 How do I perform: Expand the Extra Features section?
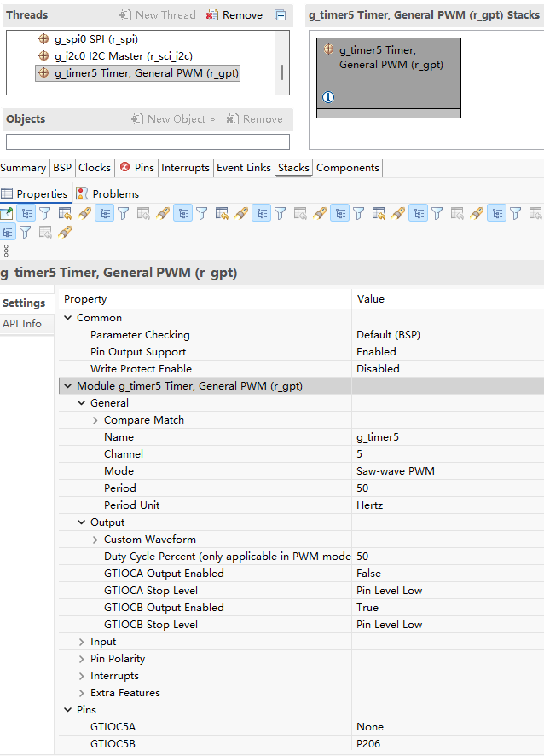click(x=82, y=693)
